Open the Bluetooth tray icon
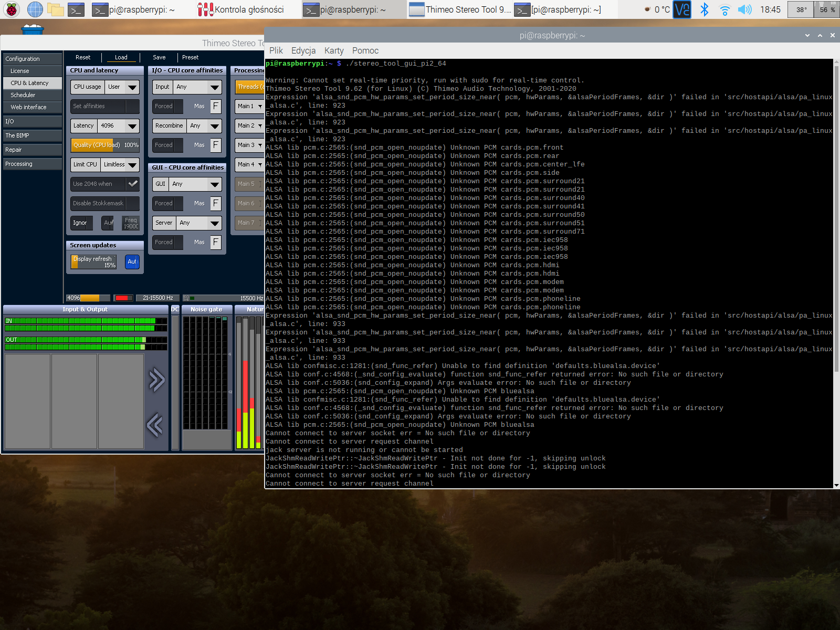The image size is (840, 630). 705,9
